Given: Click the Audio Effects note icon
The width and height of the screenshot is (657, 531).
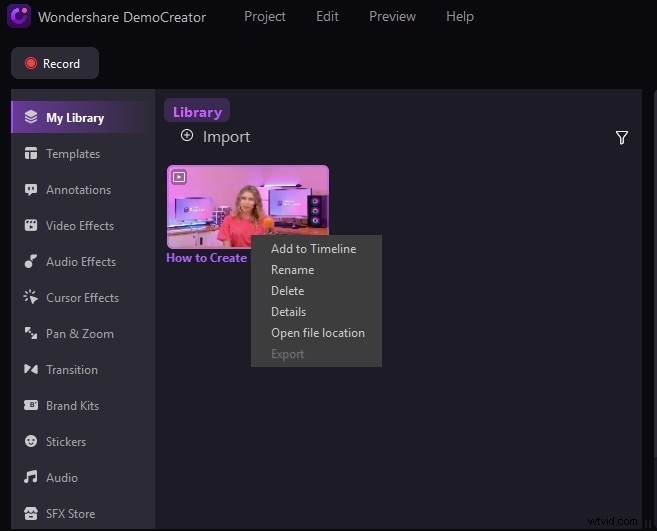Looking at the screenshot, I should (31, 262).
